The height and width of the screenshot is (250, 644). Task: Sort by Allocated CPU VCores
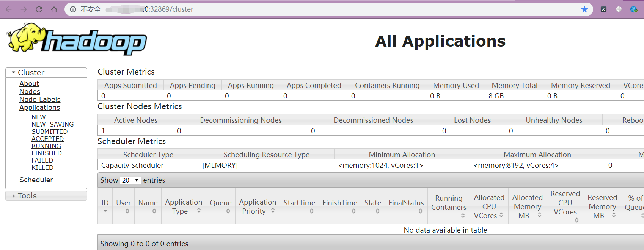(x=489, y=206)
